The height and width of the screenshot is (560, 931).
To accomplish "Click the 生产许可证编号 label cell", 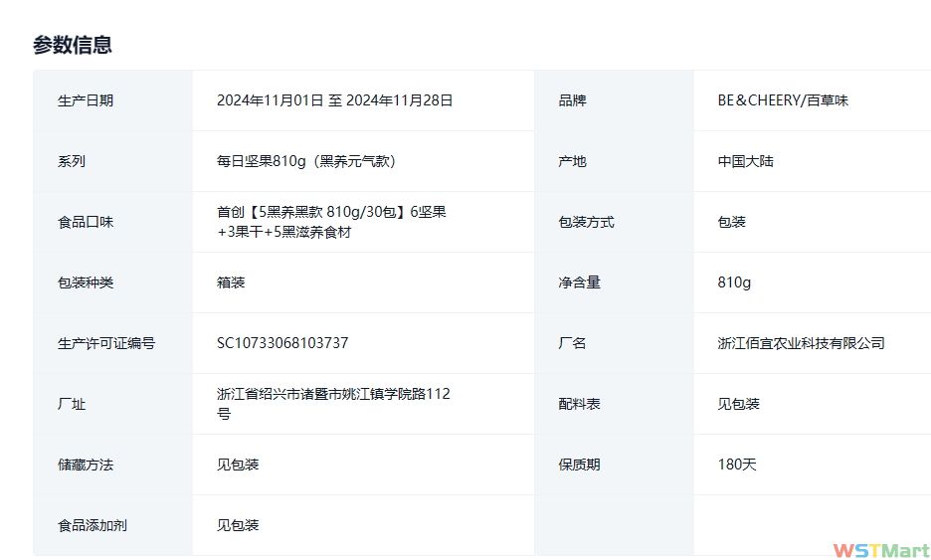I will [106, 343].
